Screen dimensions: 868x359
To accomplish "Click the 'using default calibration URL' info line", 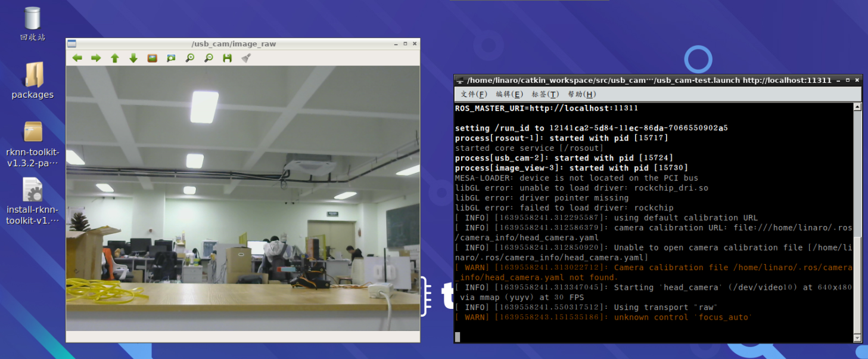I will pyautogui.click(x=606, y=218).
